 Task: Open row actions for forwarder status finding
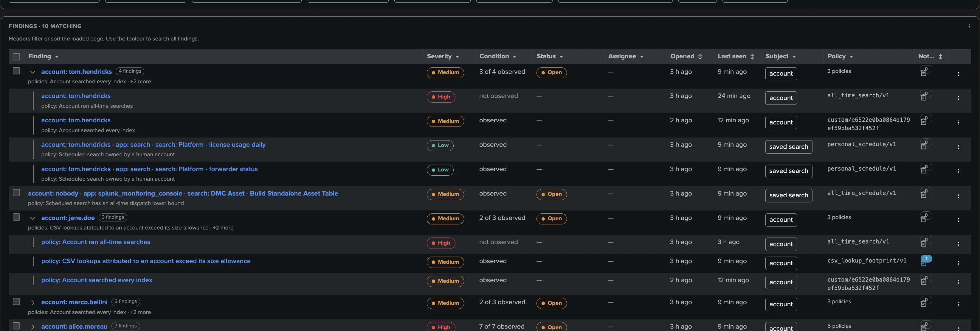tap(958, 171)
